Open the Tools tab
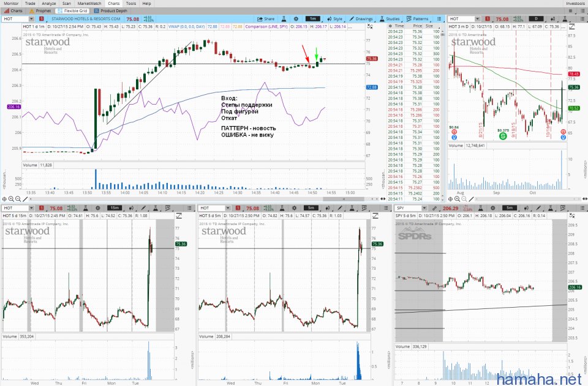 pyautogui.click(x=131, y=4)
